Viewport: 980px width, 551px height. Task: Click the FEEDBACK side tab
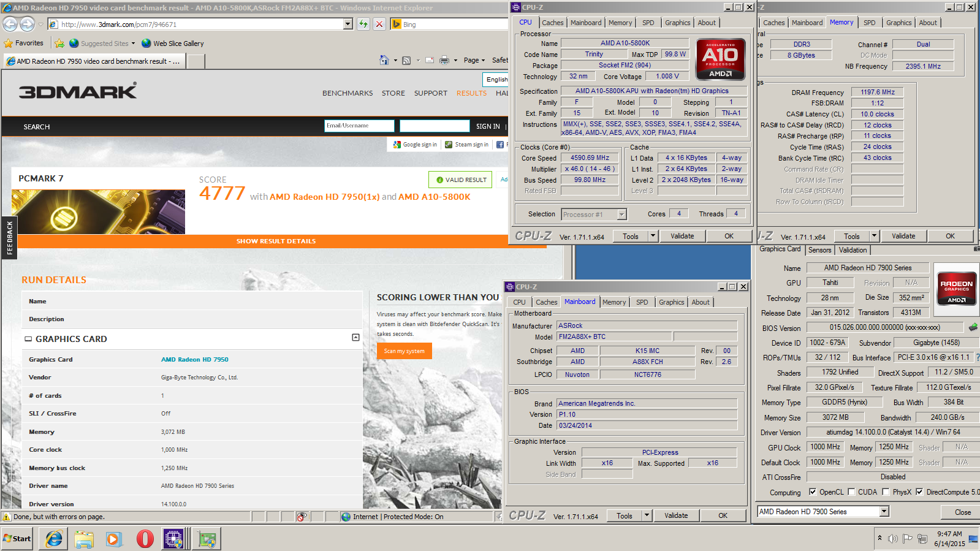tap(9, 238)
